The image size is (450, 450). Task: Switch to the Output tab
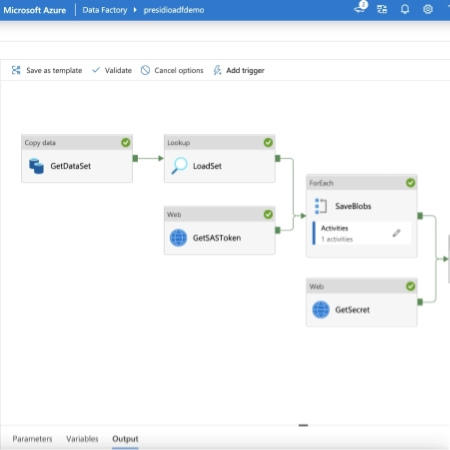coord(125,439)
